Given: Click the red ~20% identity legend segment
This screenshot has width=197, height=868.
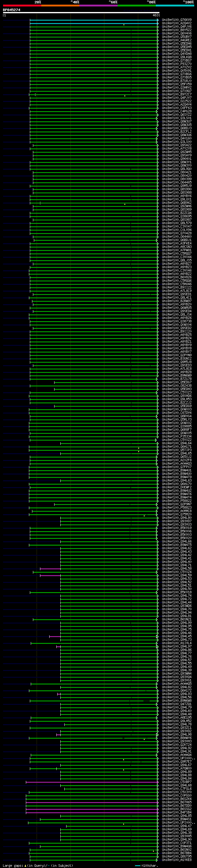Looking at the screenshot, I should pyautogui.click(x=22, y=6).
